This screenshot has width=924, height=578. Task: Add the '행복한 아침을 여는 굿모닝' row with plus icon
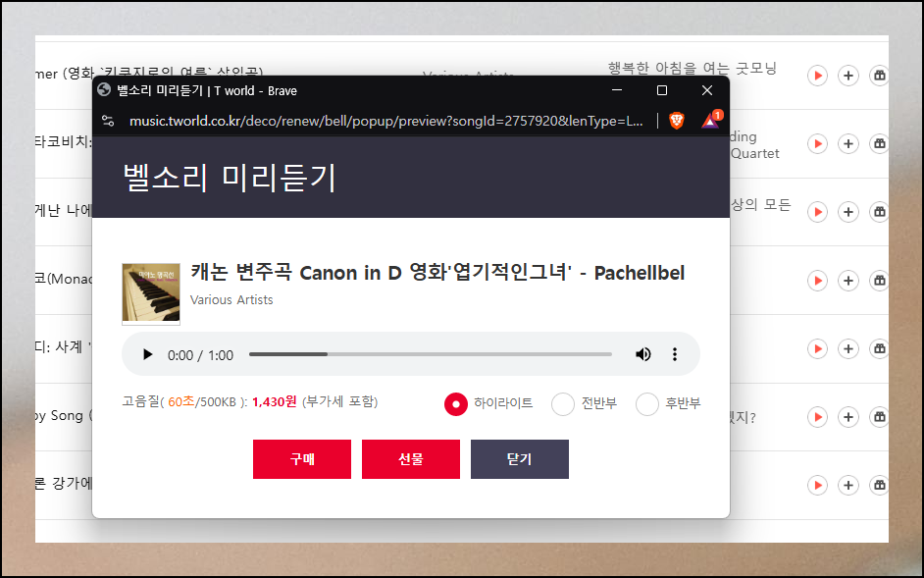point(848,76)
